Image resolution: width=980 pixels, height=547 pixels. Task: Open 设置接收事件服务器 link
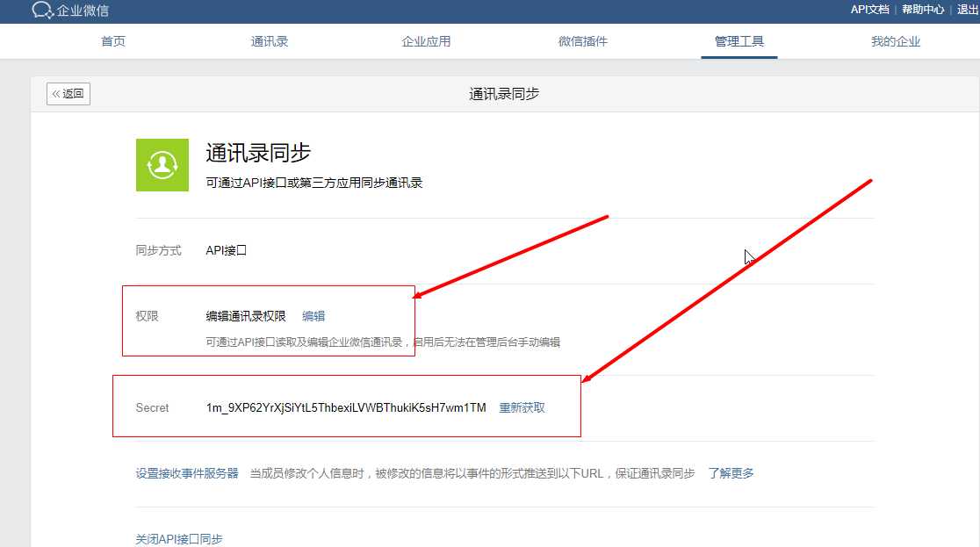click(x=187, y=473)
